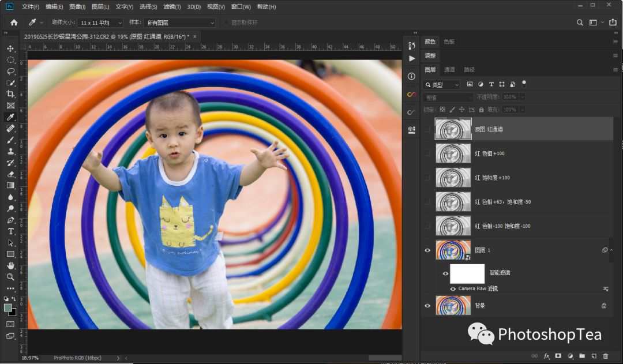Open the Info panel icon
The height and width of the screenshot is (364, 623).
click(x=412, y=76)
